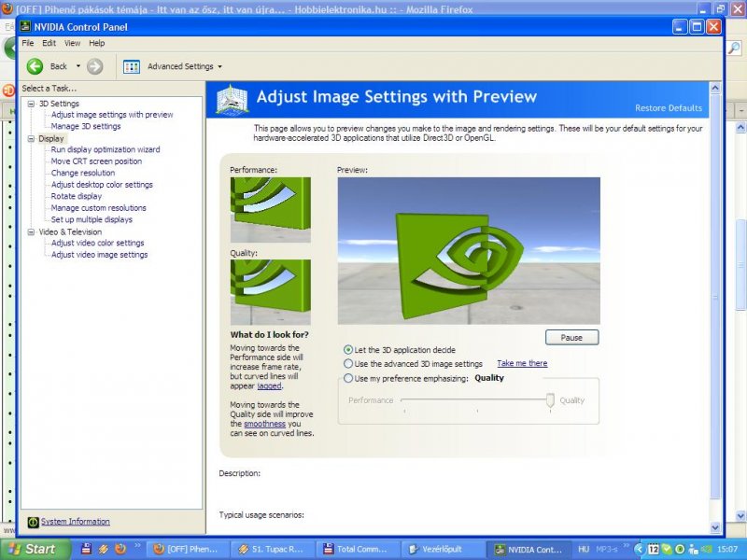Image resolution: width=747 pixels, height=560 pixels.
Task: Switch to the Vezérlőpult taskbar button
Action: pyautogui.click(x=442, y=550)
